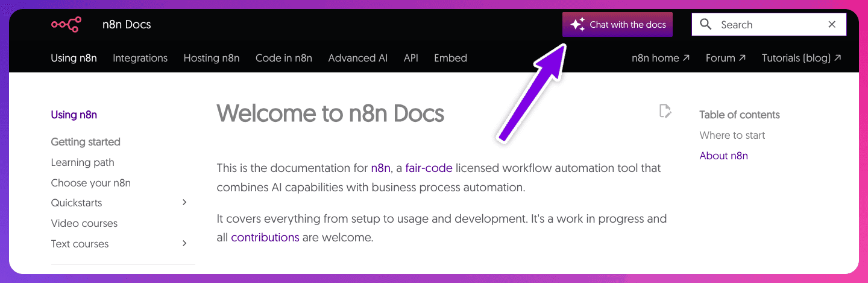Visit the Forum external link
This screenshot has height=283, width=868.
pos(726,58)
